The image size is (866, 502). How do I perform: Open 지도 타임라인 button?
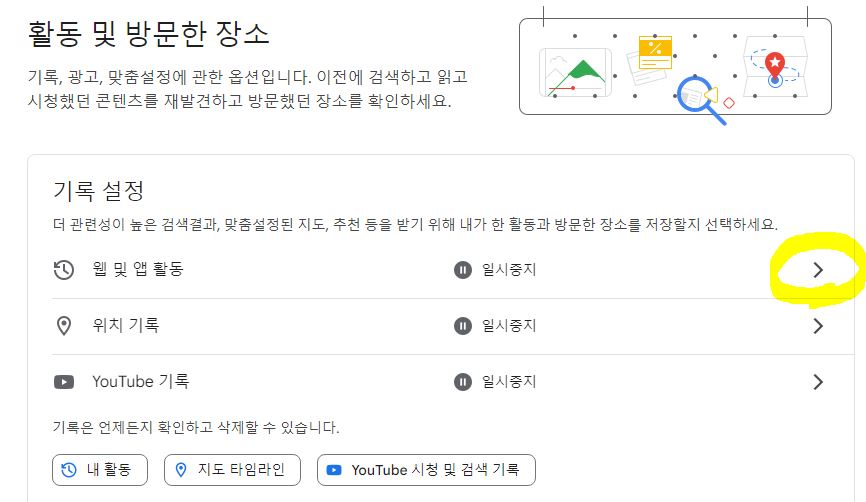pyautogui.click(x=233, y=470)
